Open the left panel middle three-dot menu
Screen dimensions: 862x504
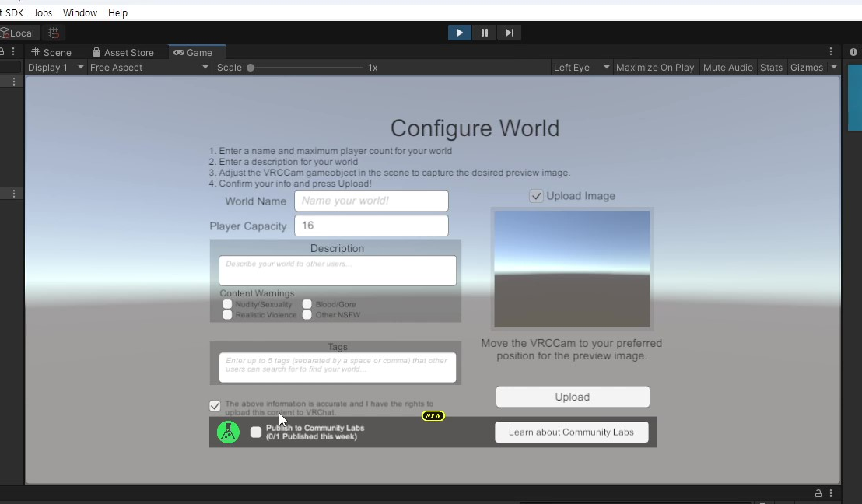pyautogui.click(x=14, y=194)
